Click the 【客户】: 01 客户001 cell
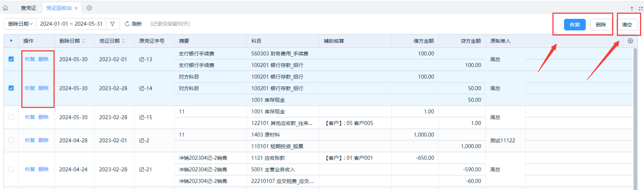 point(355,158)
